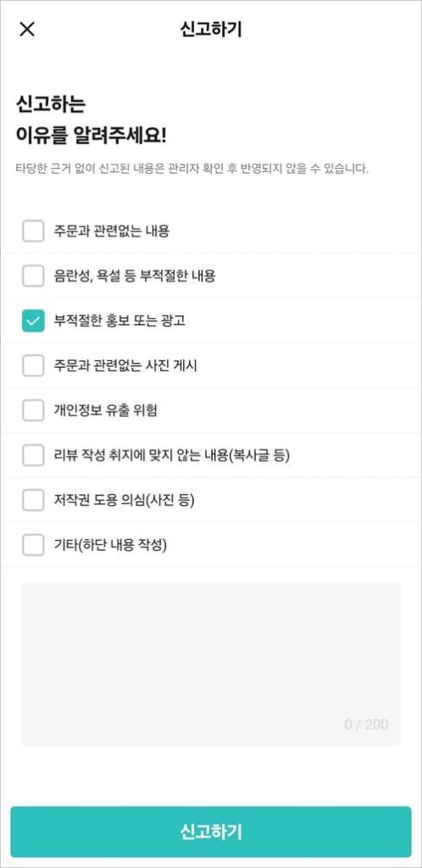Click the gray notice about 타당한 근거 없이 신고
The width and height of the screenshot is (422, 868).
click(192, 169)
